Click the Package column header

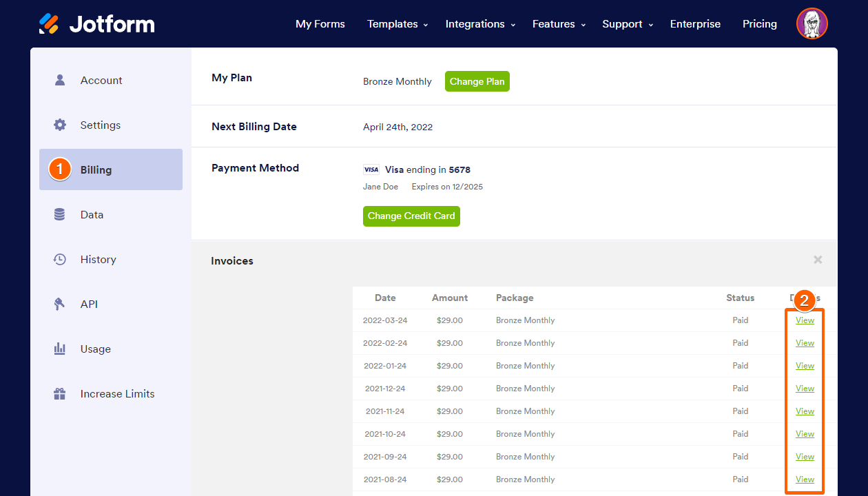(515, 298)
